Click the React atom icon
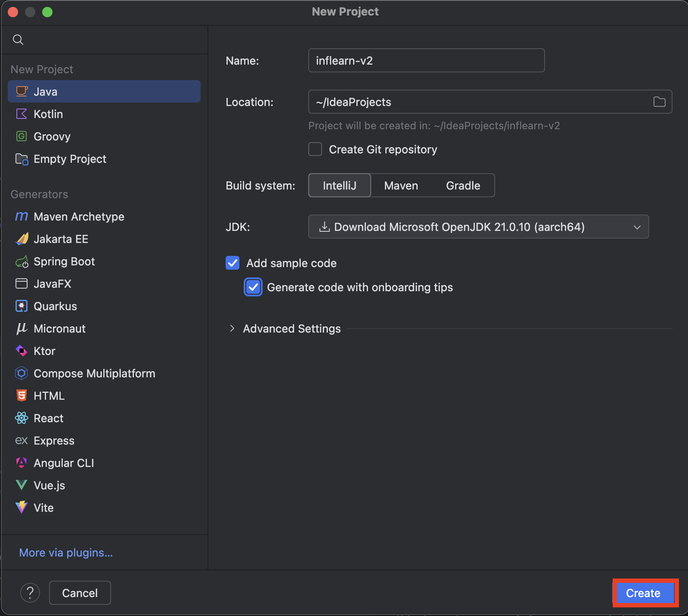This screenshot has height=616, width=688. (22, 418)
